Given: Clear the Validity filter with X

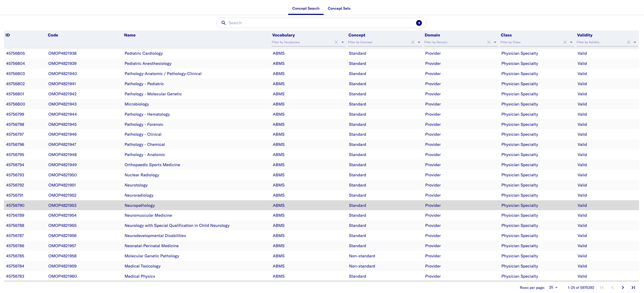Looking at the screenshot, I should point(628,42).
